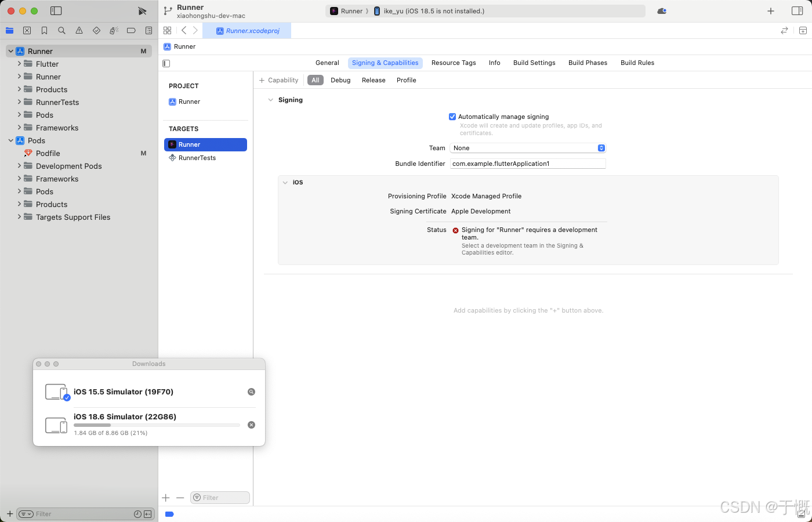Open the Team dropdown
Image resolution: width=812 pixels, height=522 pixels.
pos(528,148)
